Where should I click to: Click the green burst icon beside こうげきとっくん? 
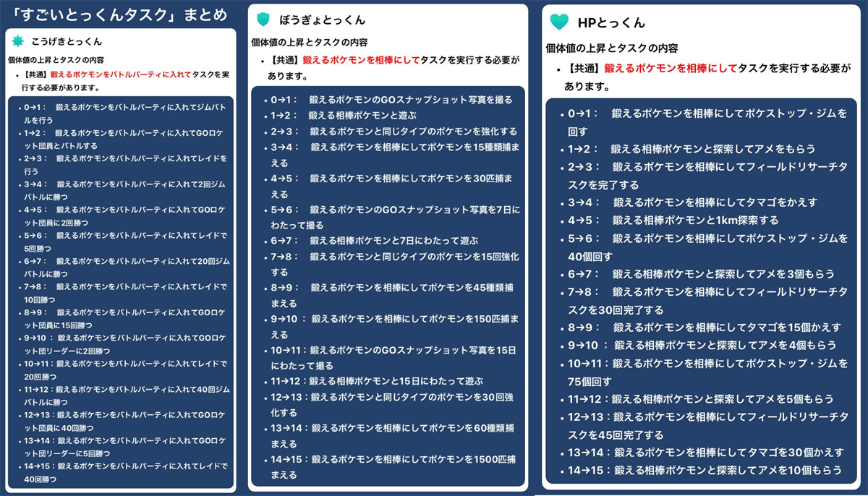(17, 42)
